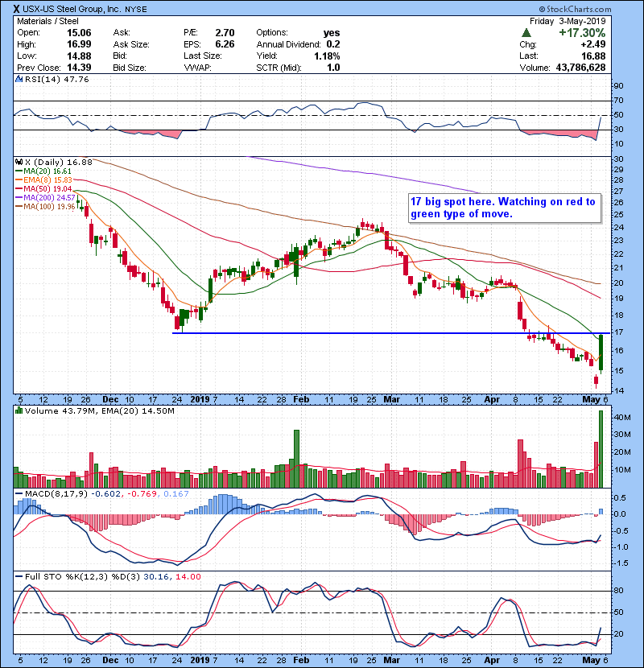Image resolution: width=644 pixels, height=668 pixels.
Task: Click the NYSE exchange label
Action: (x=135, y=10)
